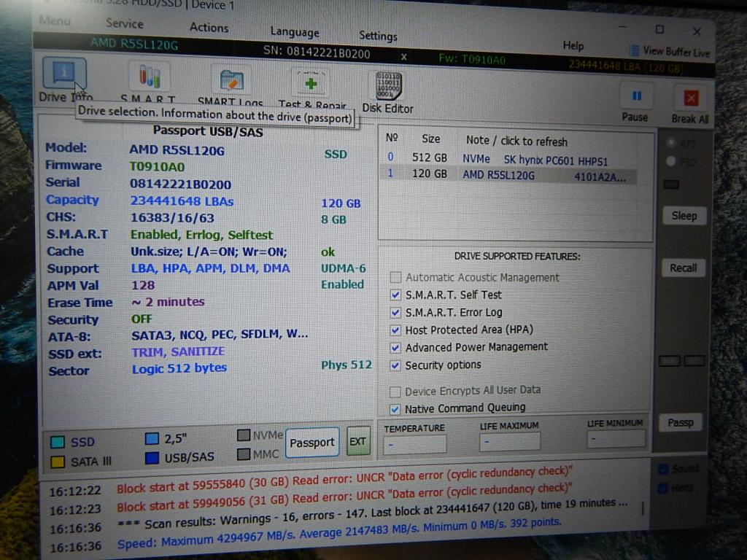Toggle Automatic Acoustic Management checkbox

point(395,276)
